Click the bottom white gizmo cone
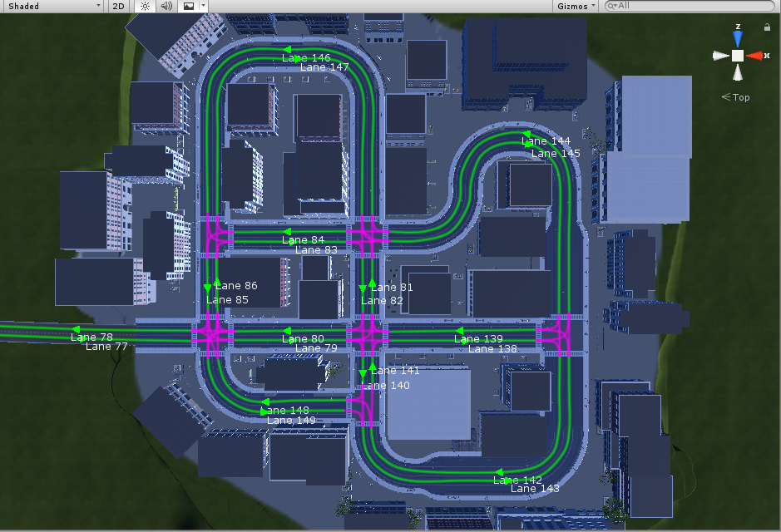The image size is (781, 532). [x=738, y=74]
